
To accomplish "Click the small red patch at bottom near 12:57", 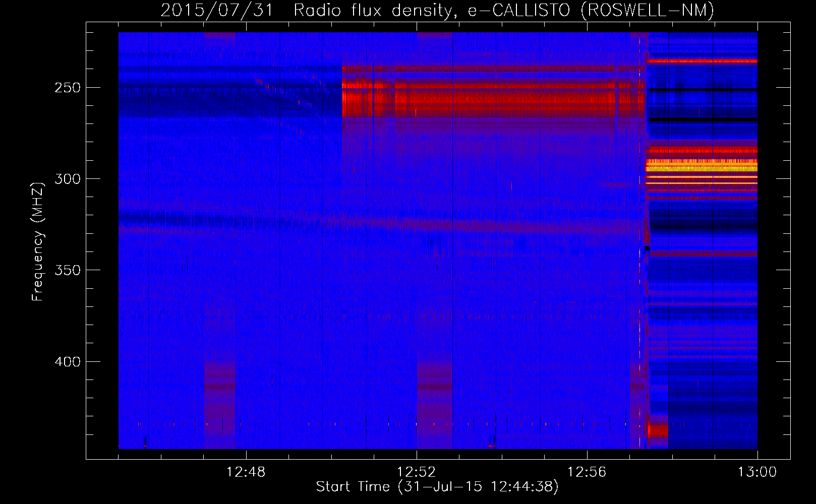I will coord(658,431).
